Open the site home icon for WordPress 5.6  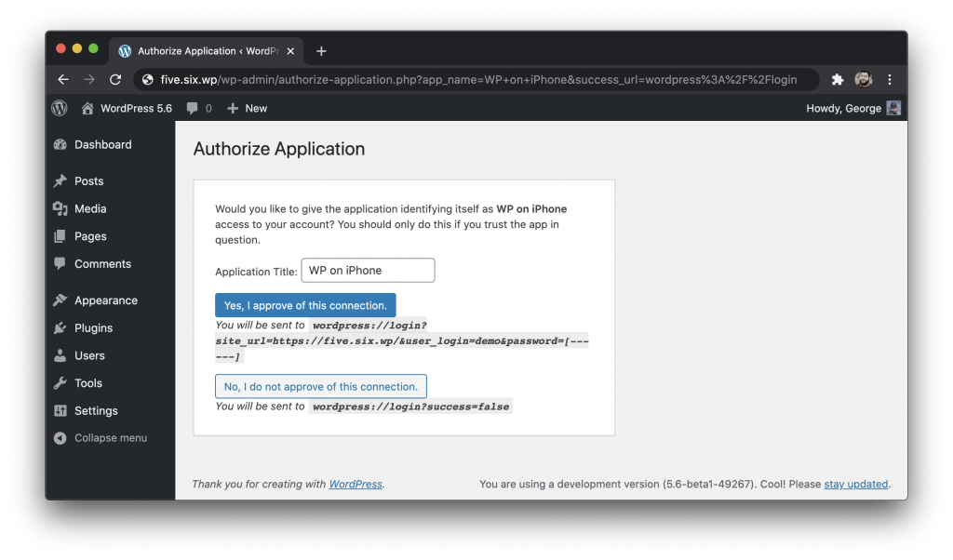(87, 108)
